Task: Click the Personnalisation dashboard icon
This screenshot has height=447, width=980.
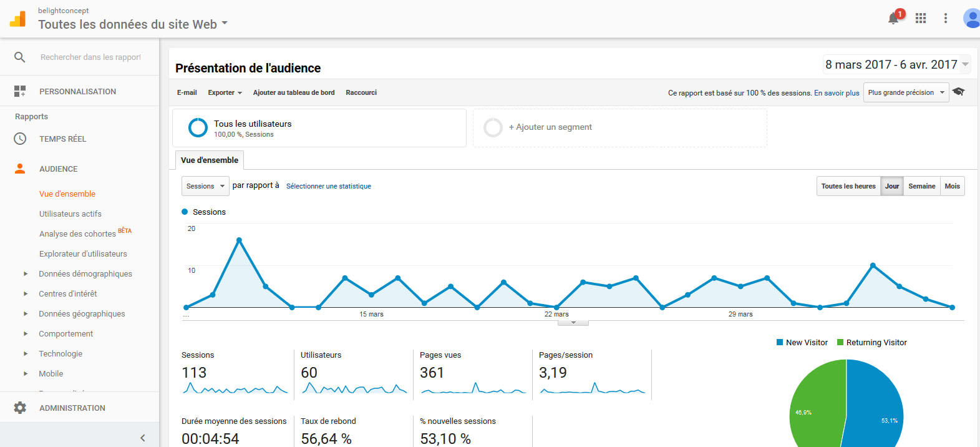Action: (x=20, y=91)
